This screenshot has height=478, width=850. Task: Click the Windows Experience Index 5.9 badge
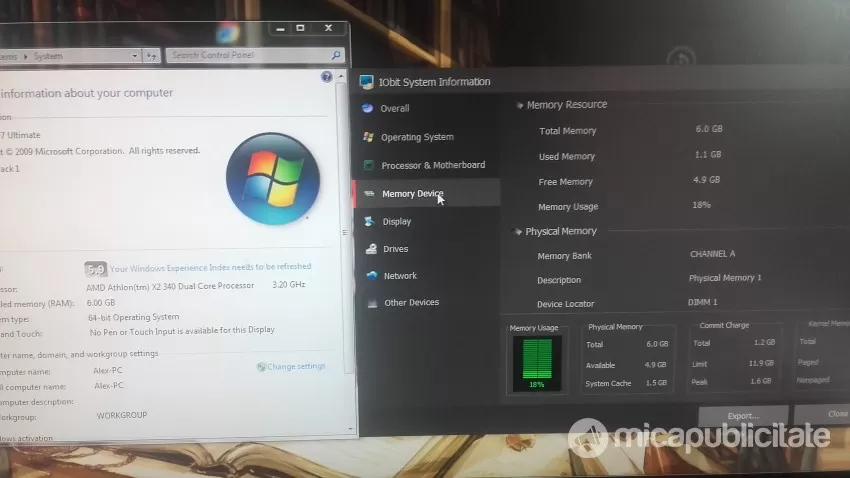tap(95, 269)
